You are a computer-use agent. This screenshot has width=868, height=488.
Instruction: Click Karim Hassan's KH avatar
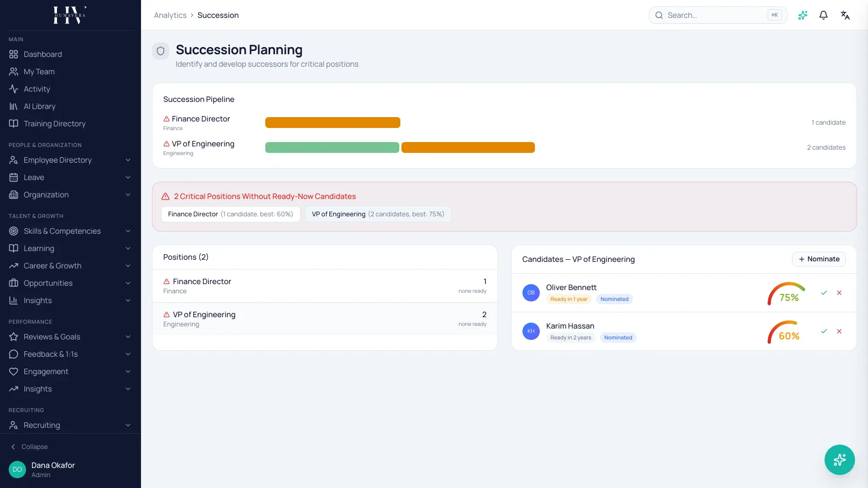[531, 331]
